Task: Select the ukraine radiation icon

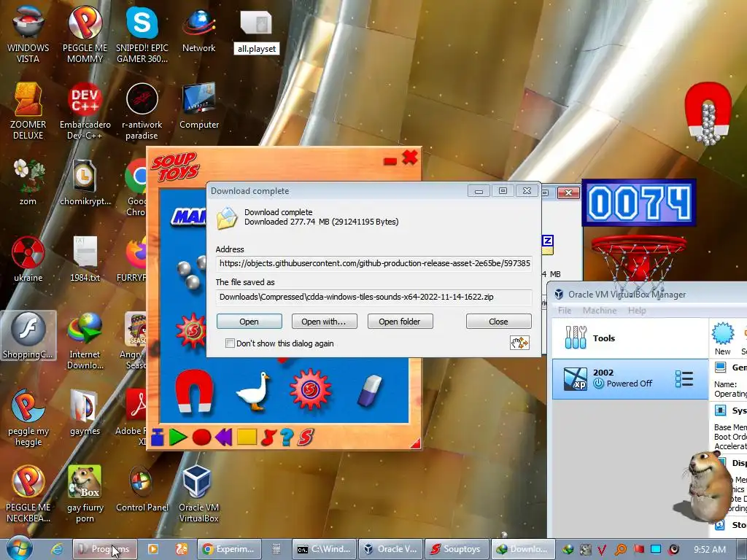Action: (x=28, y=258)
